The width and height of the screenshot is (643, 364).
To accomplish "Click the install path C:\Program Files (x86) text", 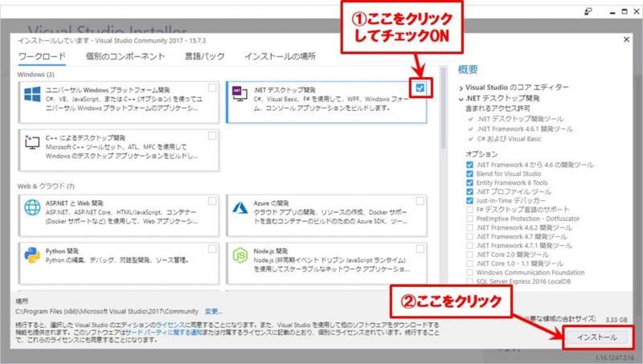I will tap(107, 312).
